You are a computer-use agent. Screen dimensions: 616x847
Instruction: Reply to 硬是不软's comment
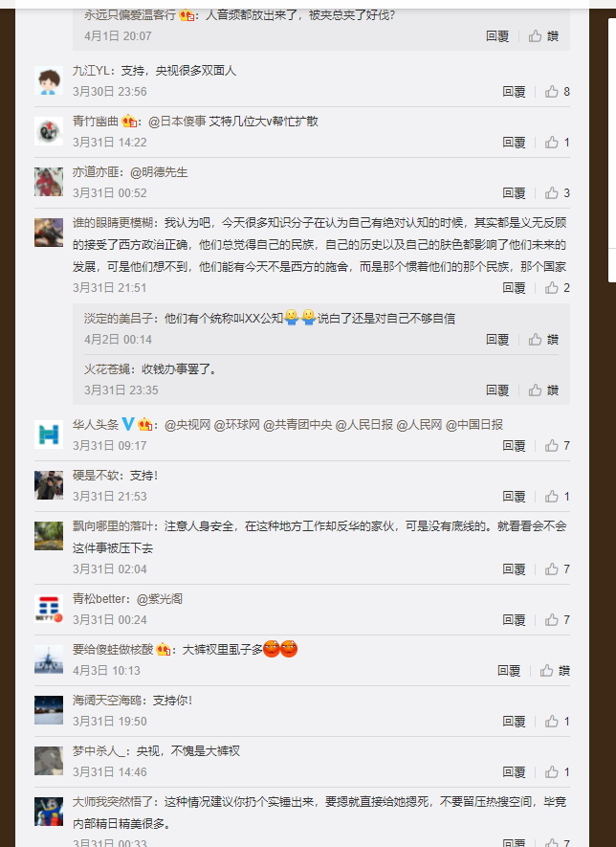coord(514,497)
